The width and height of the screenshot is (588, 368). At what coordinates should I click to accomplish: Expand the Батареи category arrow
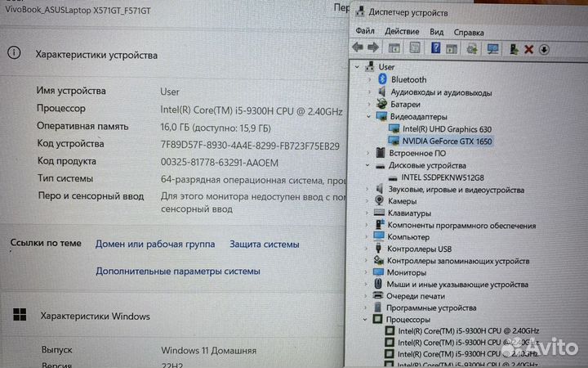(369, 104)
